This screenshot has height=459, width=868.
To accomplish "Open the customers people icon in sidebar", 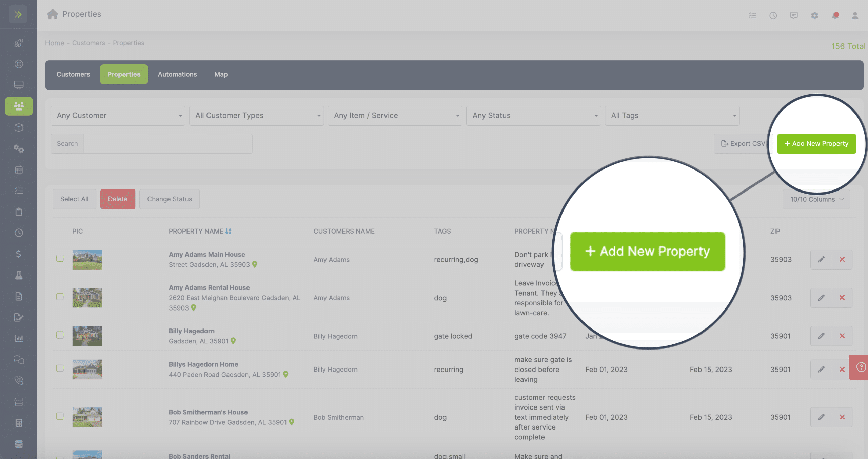I will pyautogui.click(x=19, y=106).
